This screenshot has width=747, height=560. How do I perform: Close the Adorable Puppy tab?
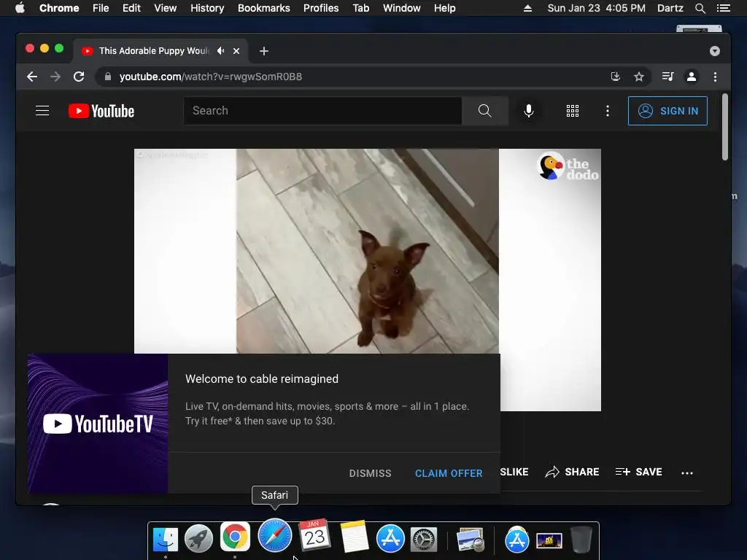(x=236, y=51)
